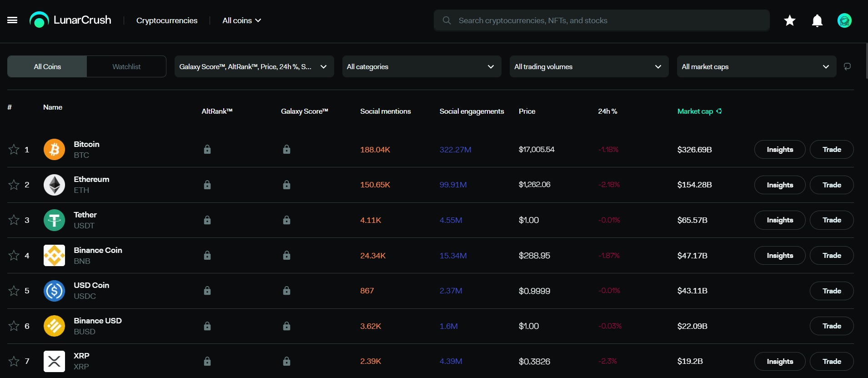Open the All categories dropdown

(421, 66)
